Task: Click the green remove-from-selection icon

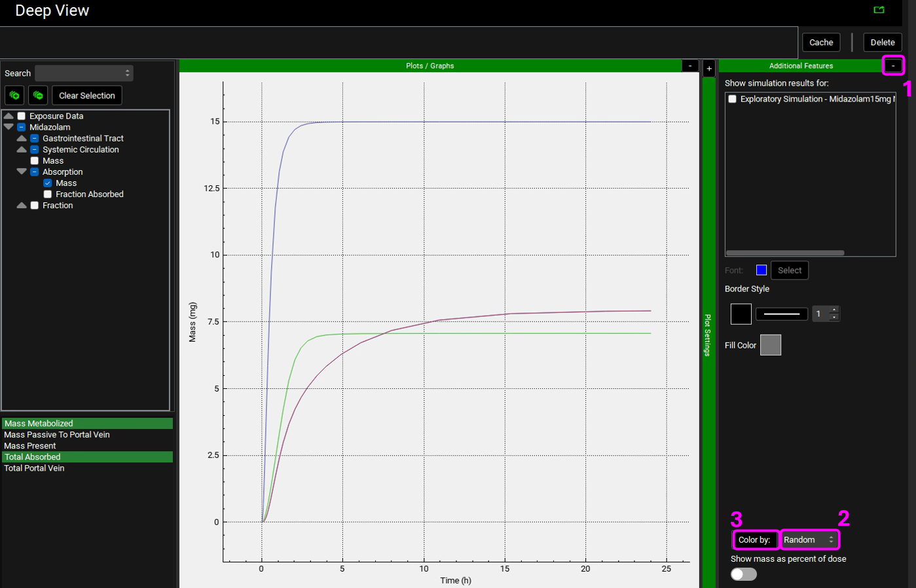Action: pos(38,96)
